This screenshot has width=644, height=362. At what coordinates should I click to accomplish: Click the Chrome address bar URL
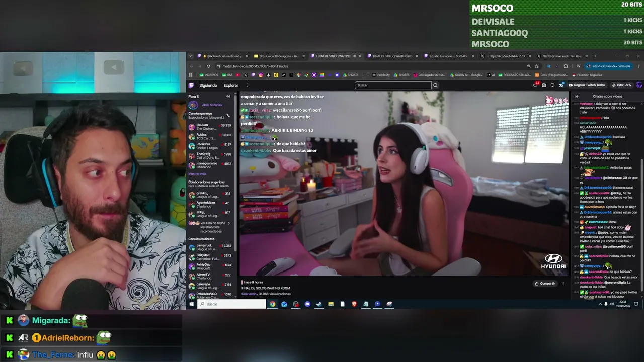pyautogui.click(x=256, y=66)
